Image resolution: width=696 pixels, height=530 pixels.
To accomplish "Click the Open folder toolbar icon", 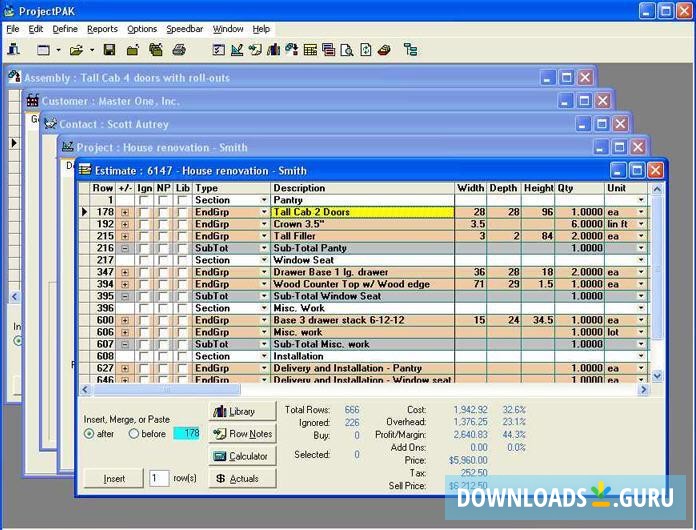I will click(76, 49).
